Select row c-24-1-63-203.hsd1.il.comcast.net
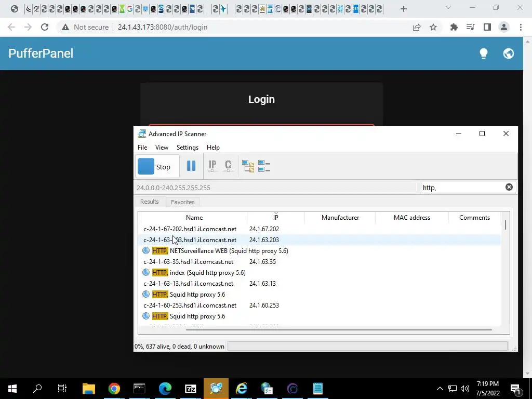Image resolution: width=532 pixels, height=399 pixels. coord(321,240)
